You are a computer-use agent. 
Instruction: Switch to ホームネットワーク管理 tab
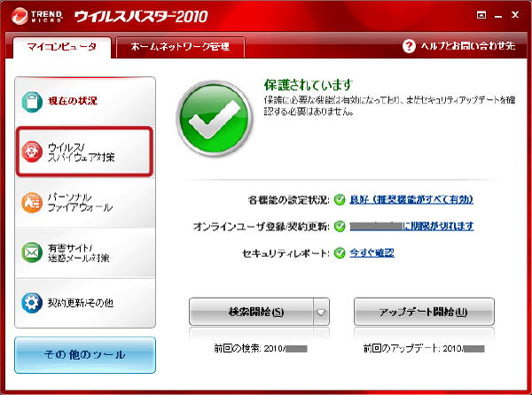click(180, 47)
